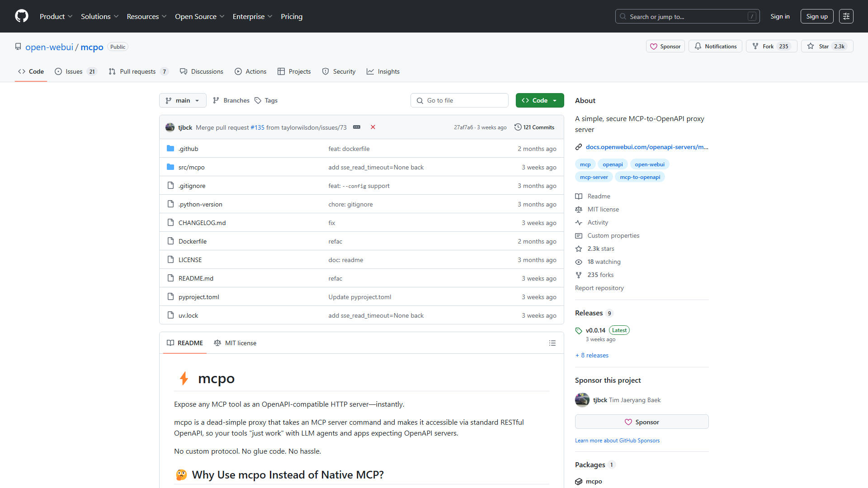Click the link icon beside docs URL

(579, 147)
